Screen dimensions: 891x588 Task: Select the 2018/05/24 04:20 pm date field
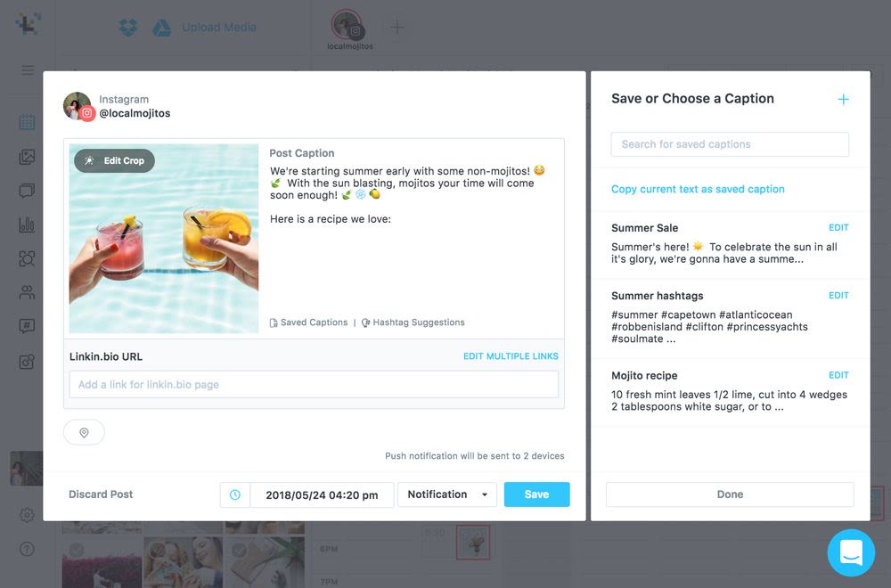pos(322,494)
